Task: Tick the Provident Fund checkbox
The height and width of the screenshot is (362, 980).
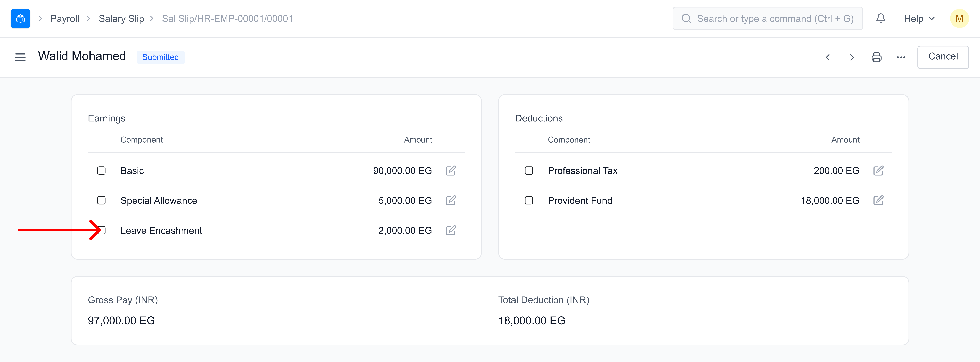Action: pos(528,200)
